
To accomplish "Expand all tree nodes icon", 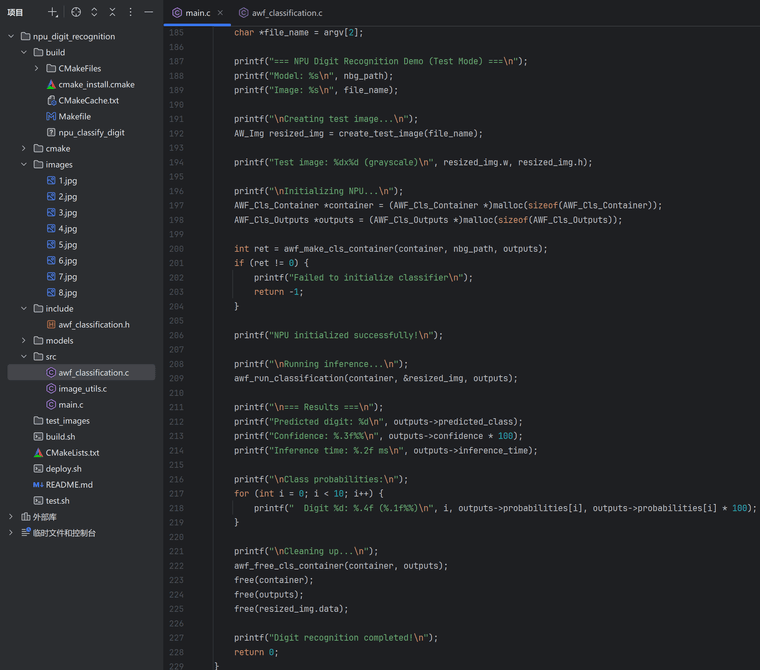I will click(94, 13).
